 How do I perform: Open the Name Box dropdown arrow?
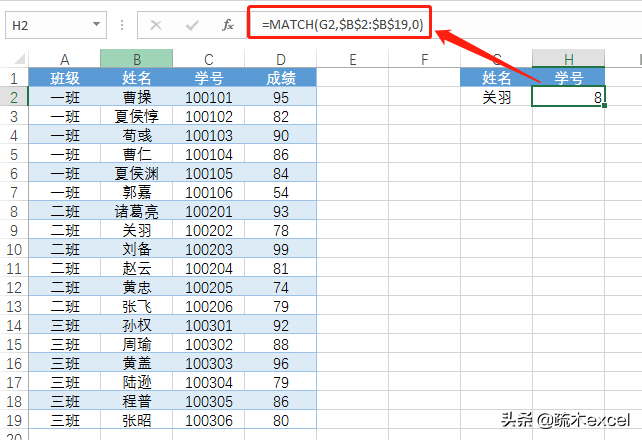point(96,25)
